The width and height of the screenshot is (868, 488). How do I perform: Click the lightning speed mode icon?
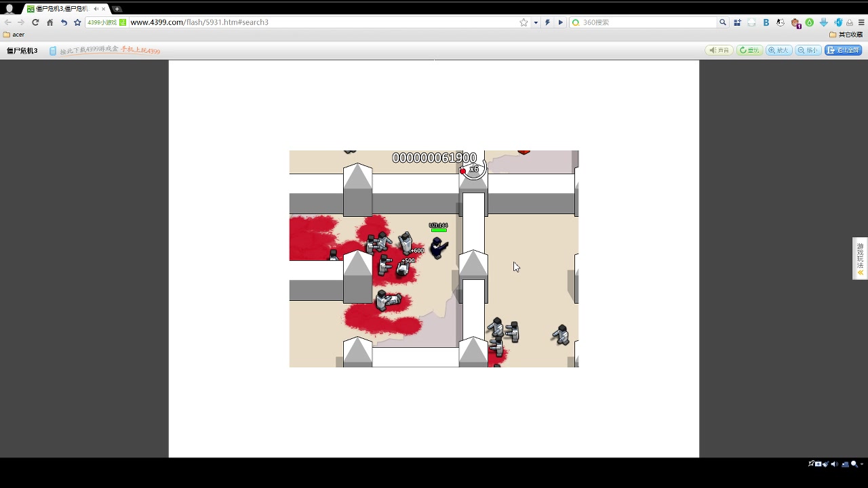547,22
